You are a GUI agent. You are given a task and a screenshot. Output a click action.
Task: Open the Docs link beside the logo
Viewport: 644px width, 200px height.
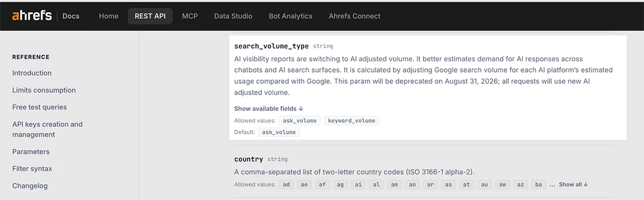click(x=71, y=16)
